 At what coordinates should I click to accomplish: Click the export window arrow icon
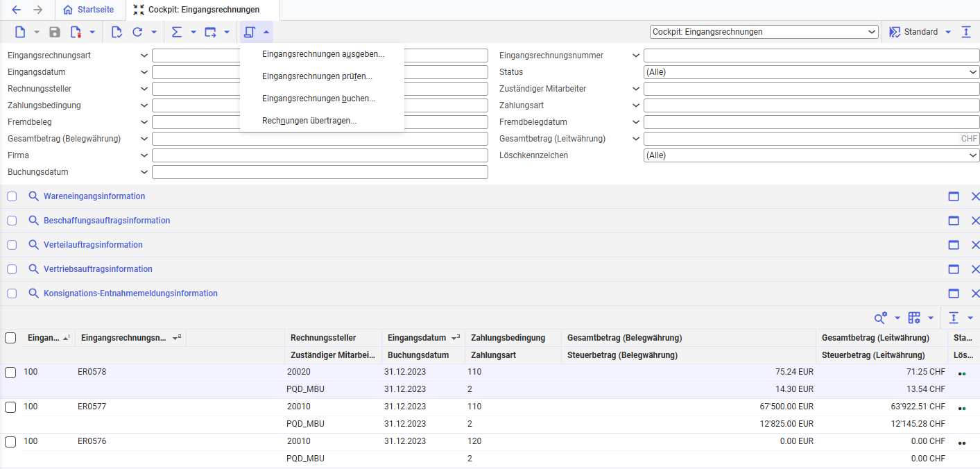(210, 32)
